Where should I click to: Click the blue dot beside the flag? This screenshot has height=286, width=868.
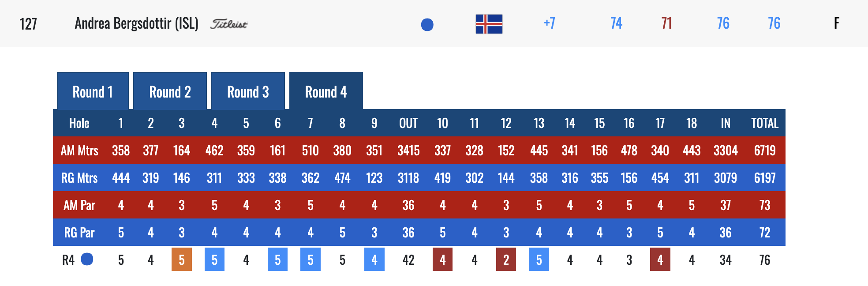pyautogui.click(x=427, y=25)
